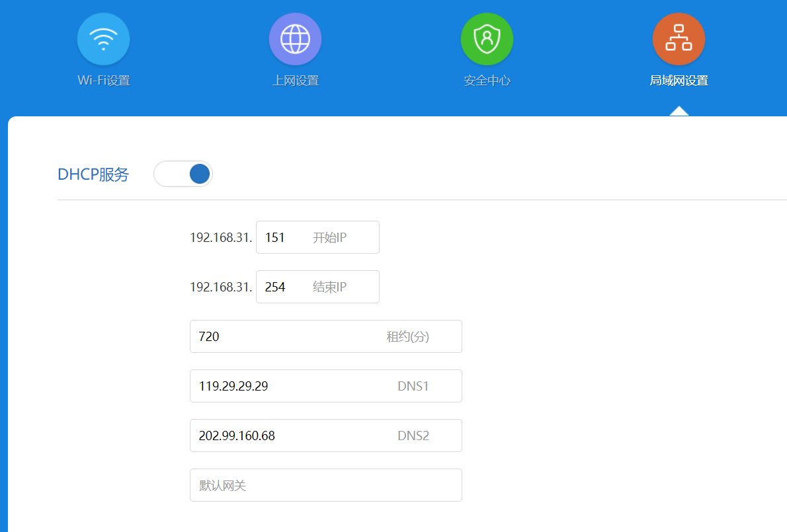Select the Wi-Fi设置 label
This screenshot has height=532, width=787.
(104, 80)
